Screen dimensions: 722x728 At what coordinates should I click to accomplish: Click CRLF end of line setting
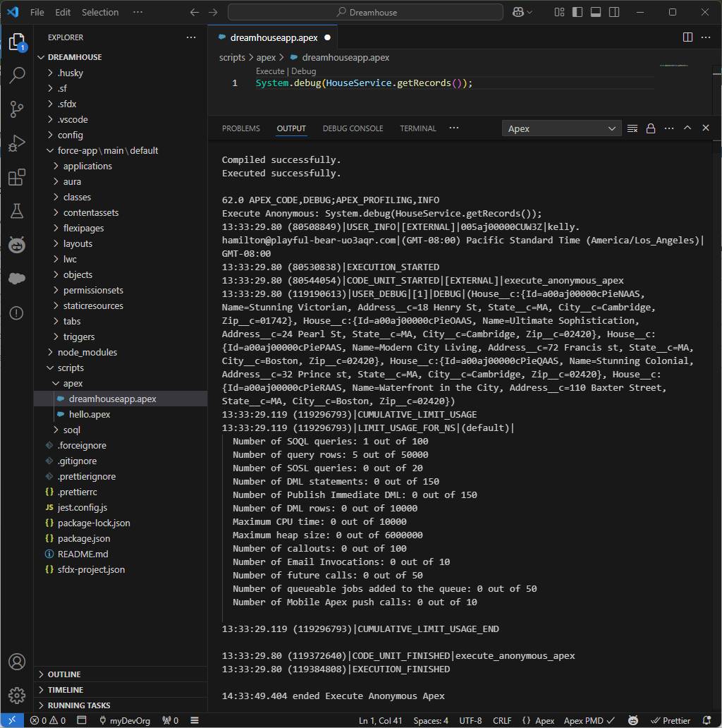click(x=502, y=720)
